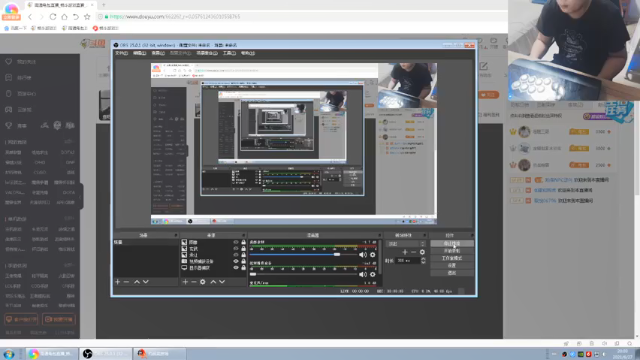Open transition properties gear icon
This screenshot has height=360, width=640.
pyautogui.click(x=422, y=252)
